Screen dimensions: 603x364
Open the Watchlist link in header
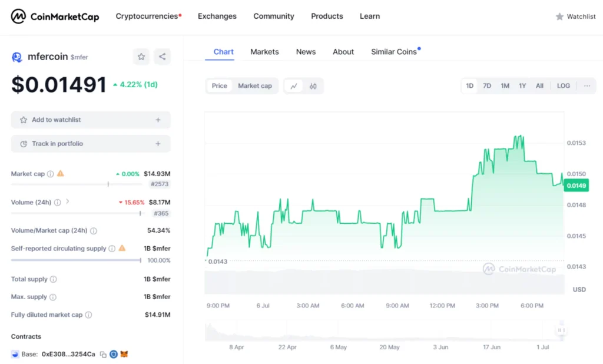(575, 16)
